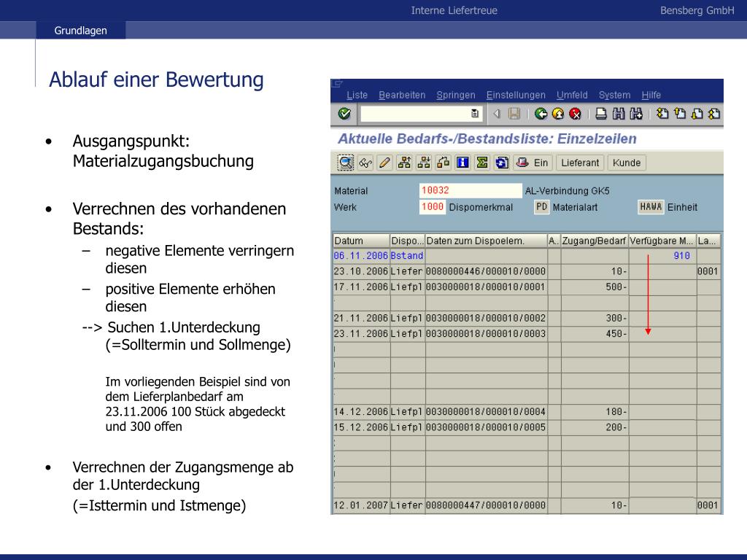Screen dimensions: 747x560
Task: Click the Verfügbare M... column header
Action: tap(662, 241)
